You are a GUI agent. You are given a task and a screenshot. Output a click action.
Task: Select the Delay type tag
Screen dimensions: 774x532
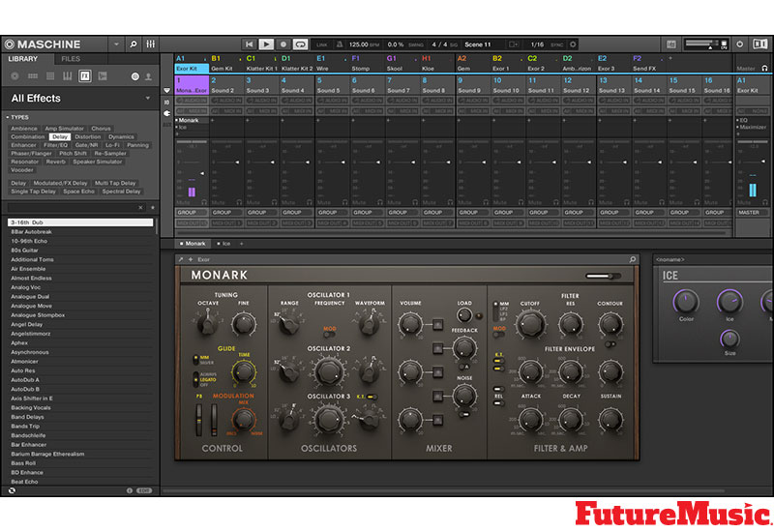(60, 136)
